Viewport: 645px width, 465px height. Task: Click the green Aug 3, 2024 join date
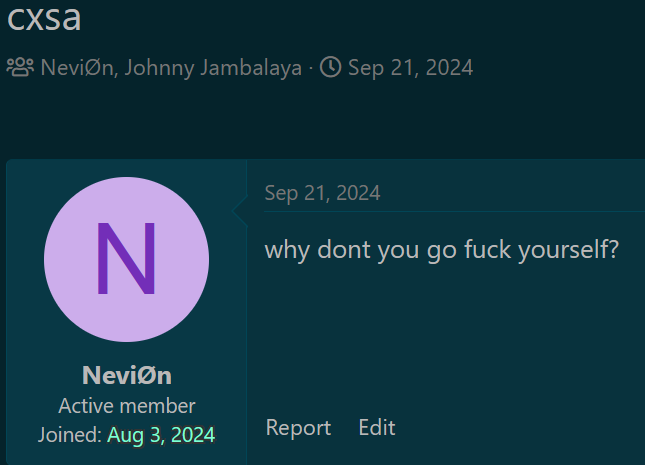tap(161, 435)
